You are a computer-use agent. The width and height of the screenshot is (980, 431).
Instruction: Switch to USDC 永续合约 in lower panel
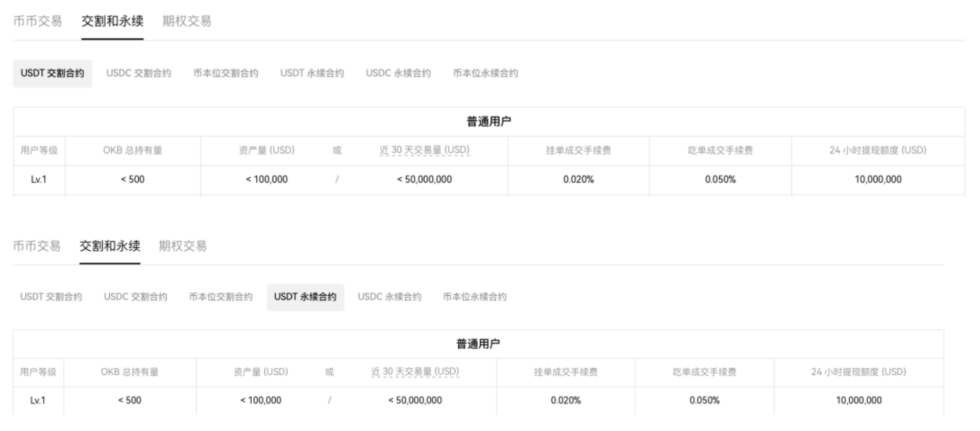389,297
